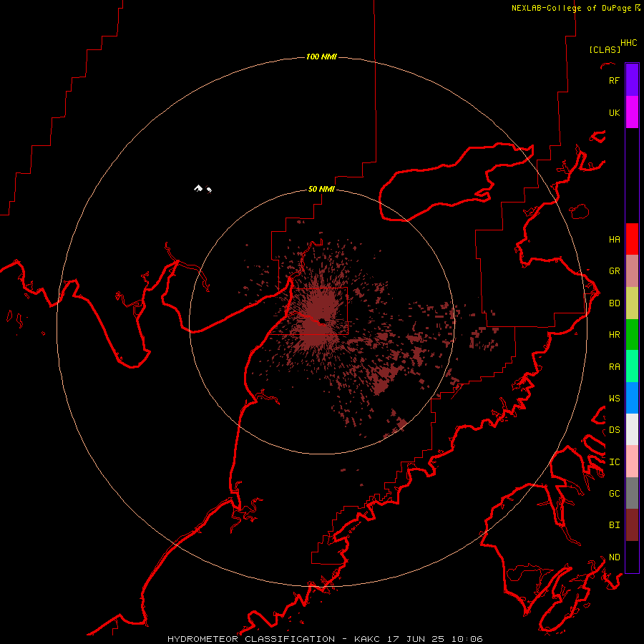Click the BD legend label
The image size is (644, 644).
pos(614,303)
